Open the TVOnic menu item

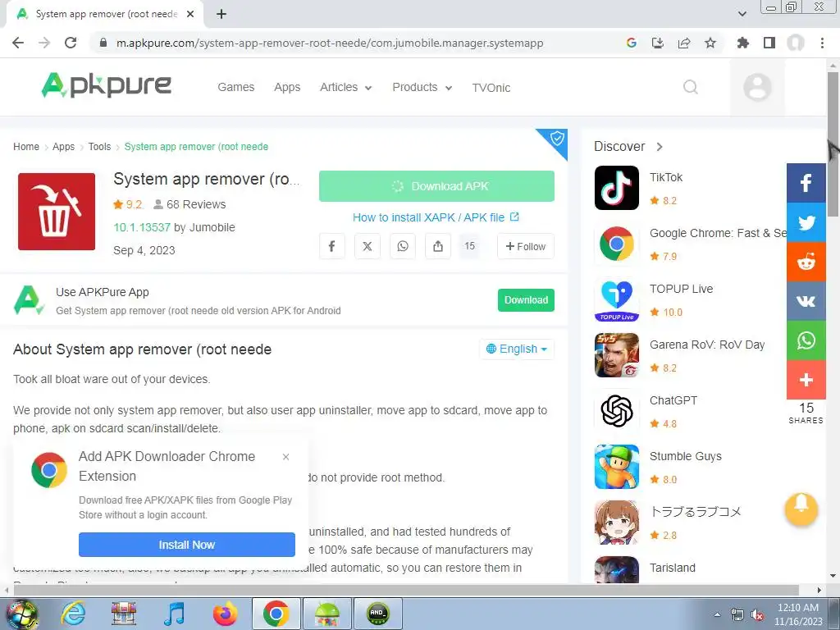click(x=491, y=87)
